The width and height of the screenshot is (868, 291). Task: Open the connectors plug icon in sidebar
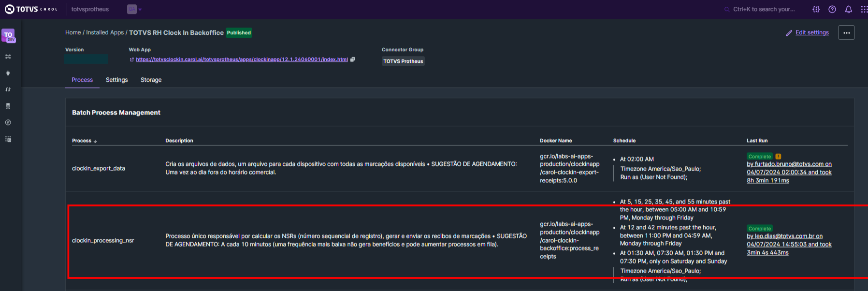(x=8, y=73)
